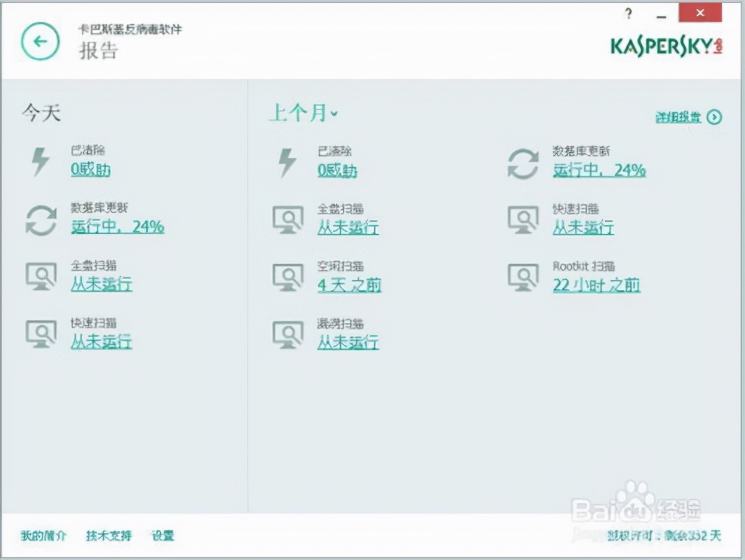Go back with the circular arrow button
745x560 pixels.
point(40,42)
